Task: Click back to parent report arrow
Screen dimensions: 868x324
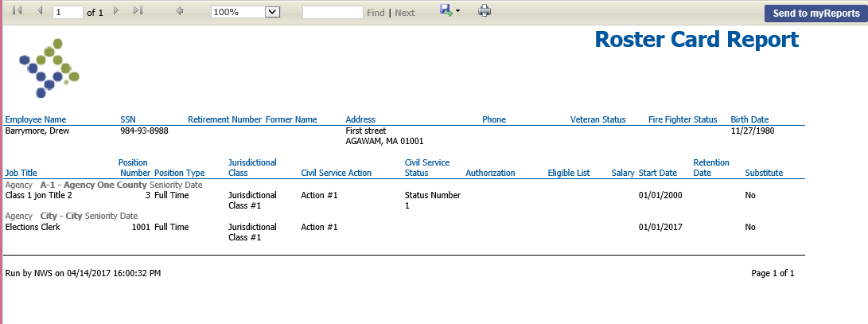Action: pos(179,10)
